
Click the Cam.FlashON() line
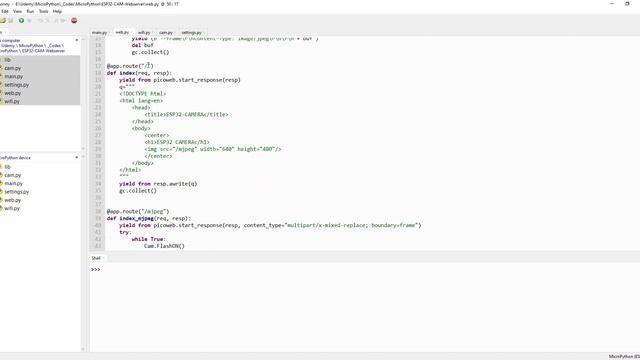[164, 246]
